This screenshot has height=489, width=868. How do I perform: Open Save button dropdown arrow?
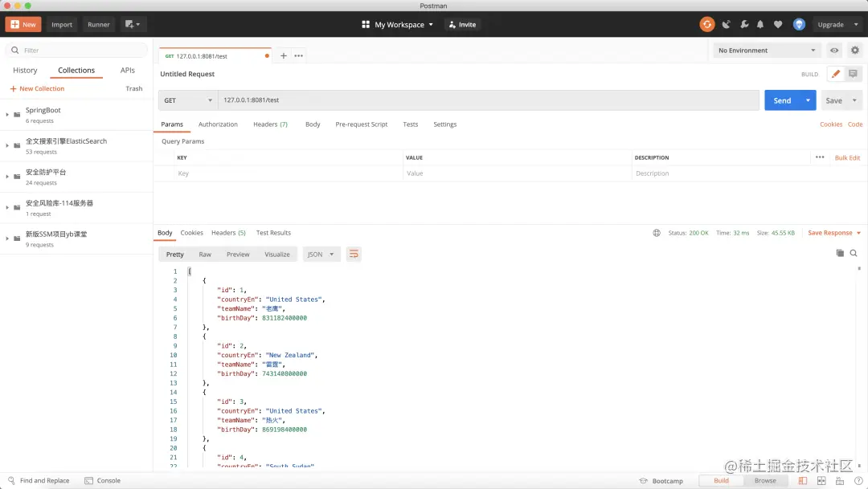click(854, 100)
